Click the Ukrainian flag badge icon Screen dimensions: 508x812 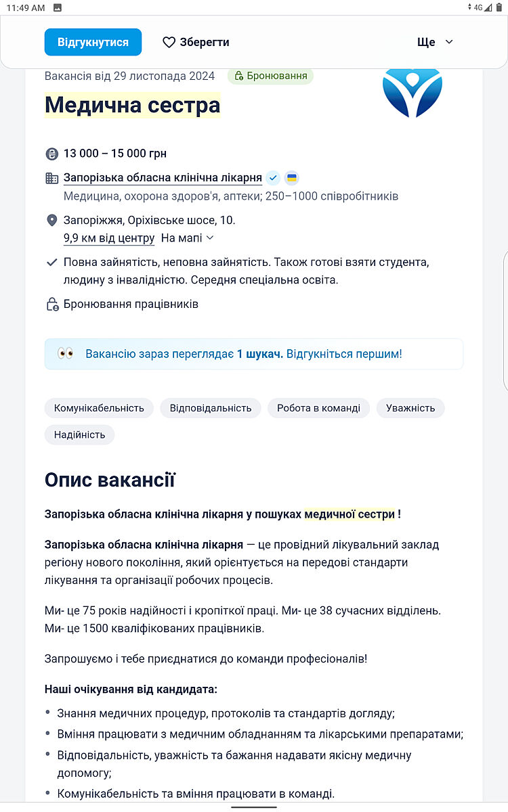click(x=292, y=178)
